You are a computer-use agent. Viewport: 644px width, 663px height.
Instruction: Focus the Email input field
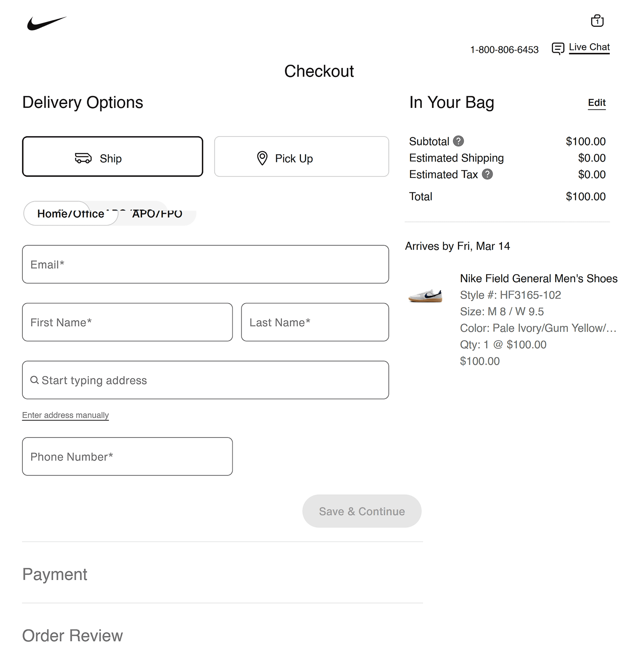point(205,264)
